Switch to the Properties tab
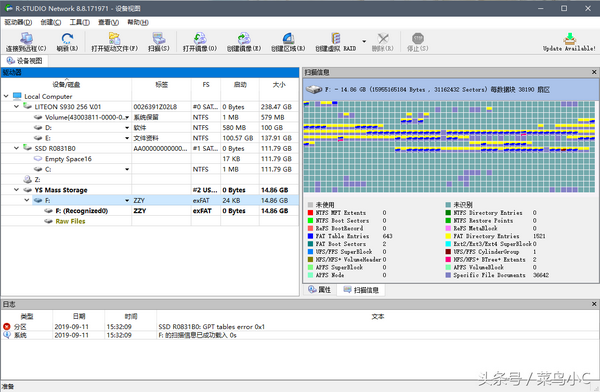 pos(320,290)
